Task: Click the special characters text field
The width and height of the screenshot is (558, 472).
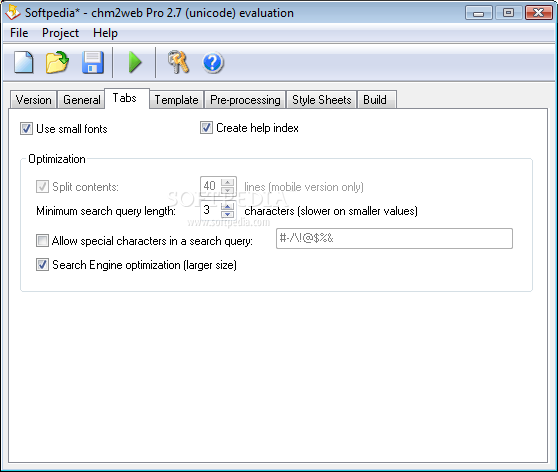Action: 394,238
